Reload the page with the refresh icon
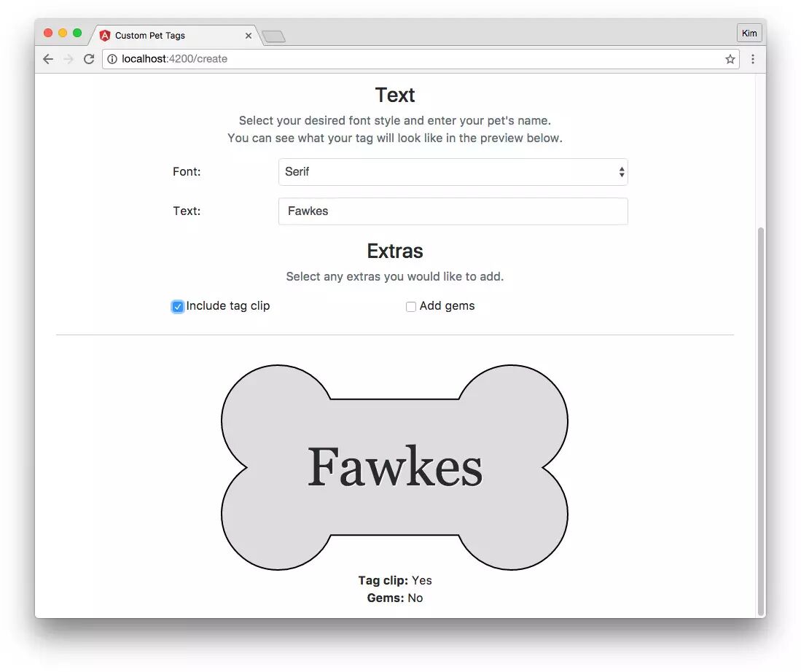Screen dimensions: 801x672 tap(89, 59)
